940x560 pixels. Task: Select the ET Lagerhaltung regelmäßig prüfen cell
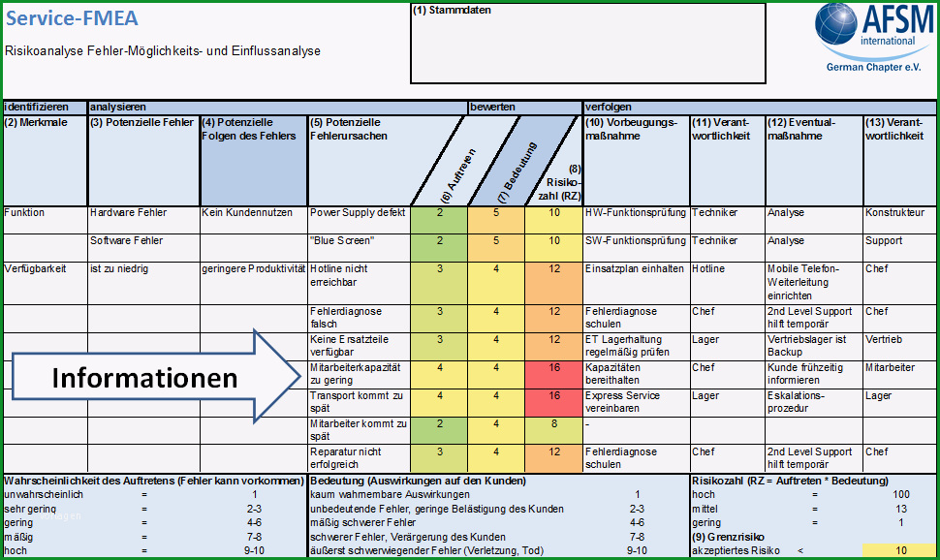(x=637, y=347)
